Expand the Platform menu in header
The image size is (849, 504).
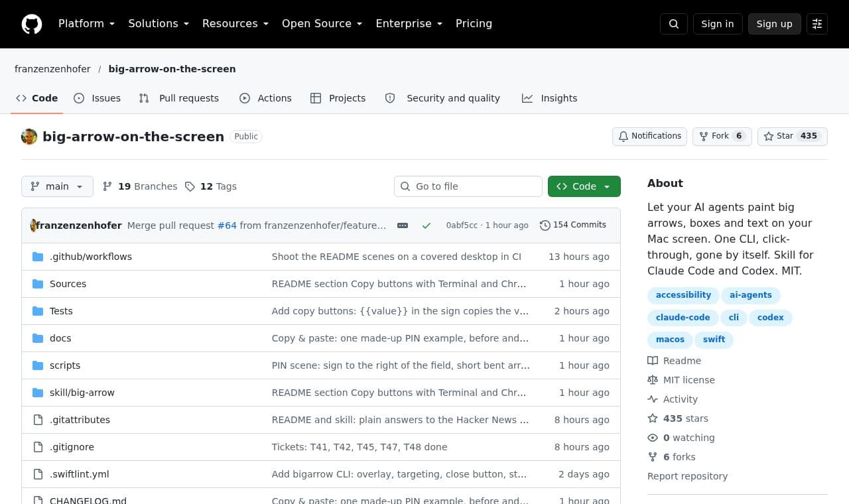point(87,24)
